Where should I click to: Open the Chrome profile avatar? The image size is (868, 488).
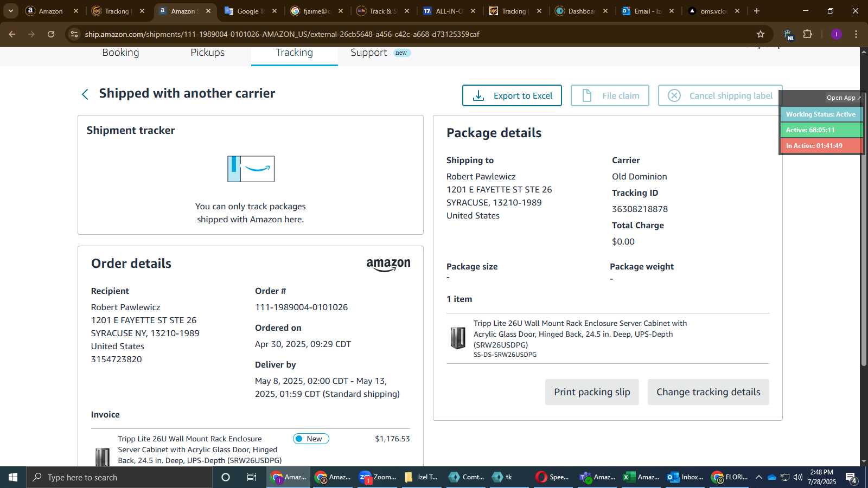point(836,34)
